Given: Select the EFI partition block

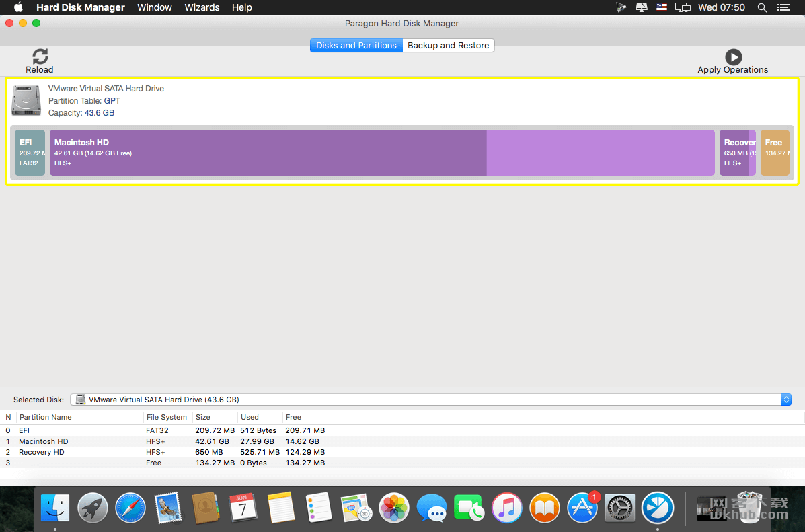Looking at the screenshot, I should 30,153.
